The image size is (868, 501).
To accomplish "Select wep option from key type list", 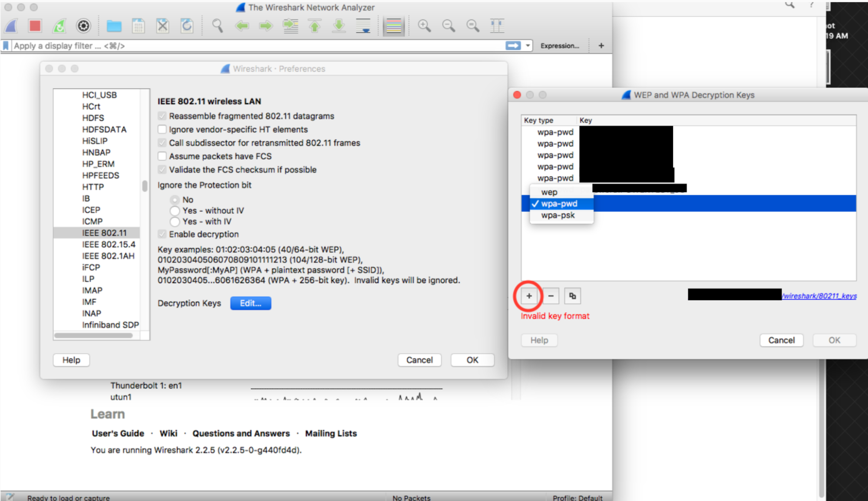I will coord(549,192).
